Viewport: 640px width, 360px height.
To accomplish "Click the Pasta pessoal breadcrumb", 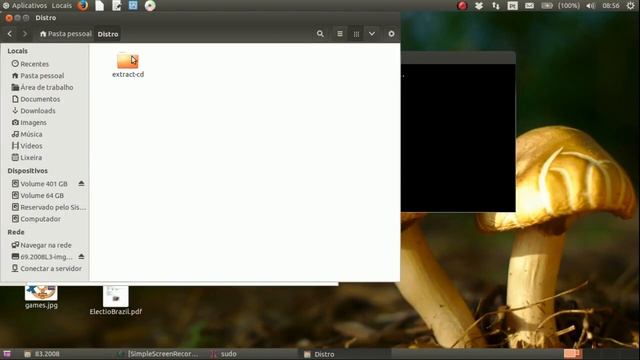I will tap(66, 34).
